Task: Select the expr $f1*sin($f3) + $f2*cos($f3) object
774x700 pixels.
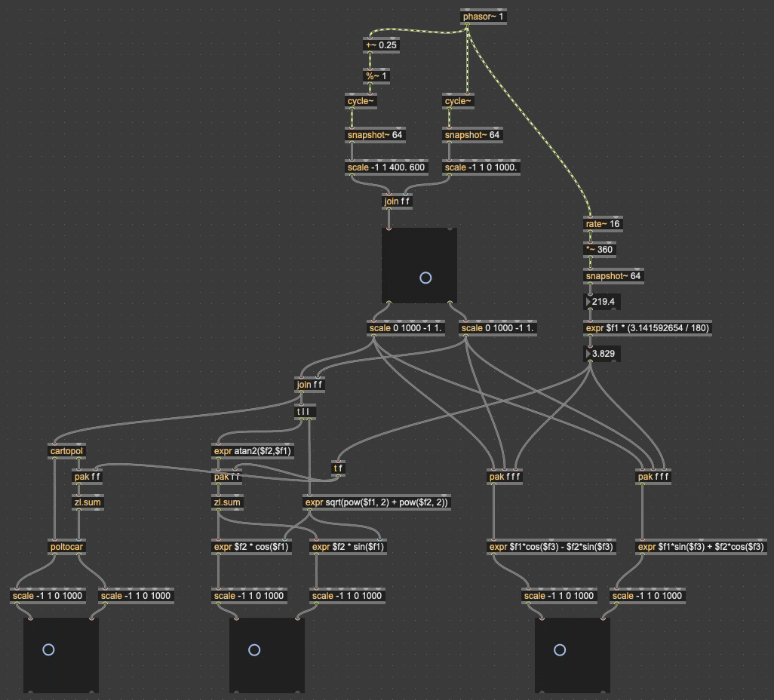Action: (x=702, y=547)
